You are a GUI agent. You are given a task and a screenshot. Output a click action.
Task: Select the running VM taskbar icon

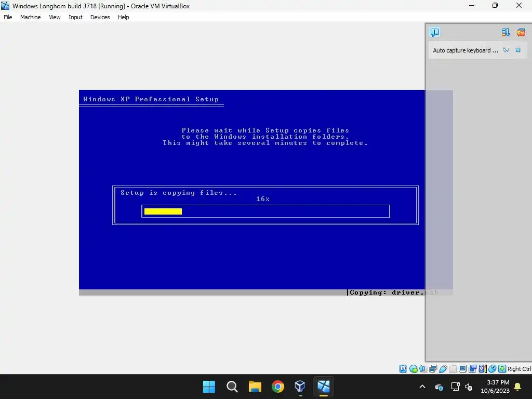point(324,387)
